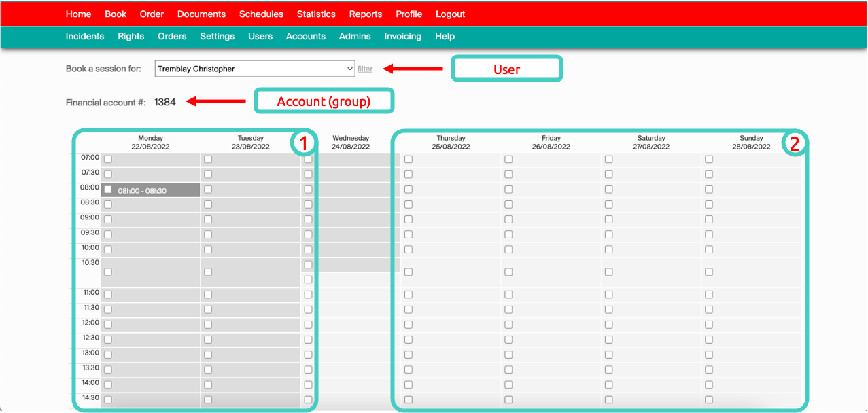Image resolution: width=868 pixels, height=413 pixels.
Task: Open the Incidents admin menu
Action: tap(85, 36)
